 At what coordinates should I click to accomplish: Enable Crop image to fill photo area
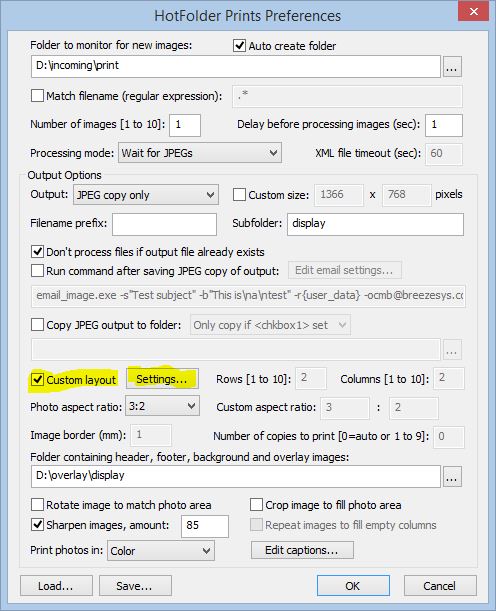pos(256,505)
